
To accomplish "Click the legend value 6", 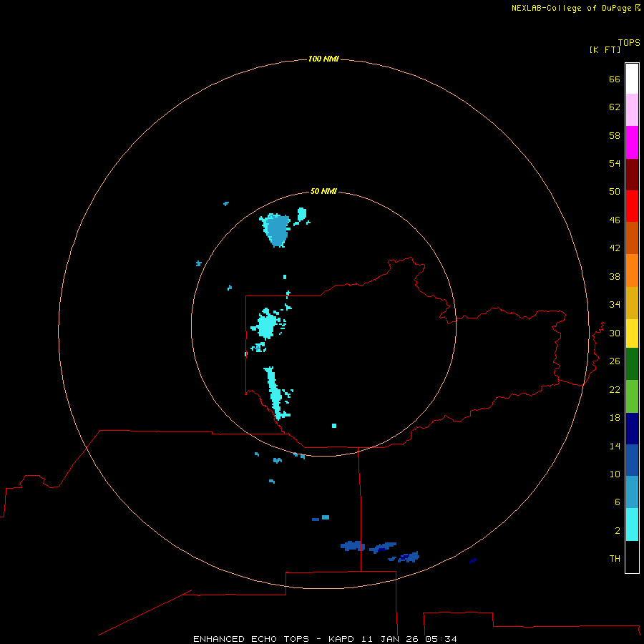I will 617,502.
